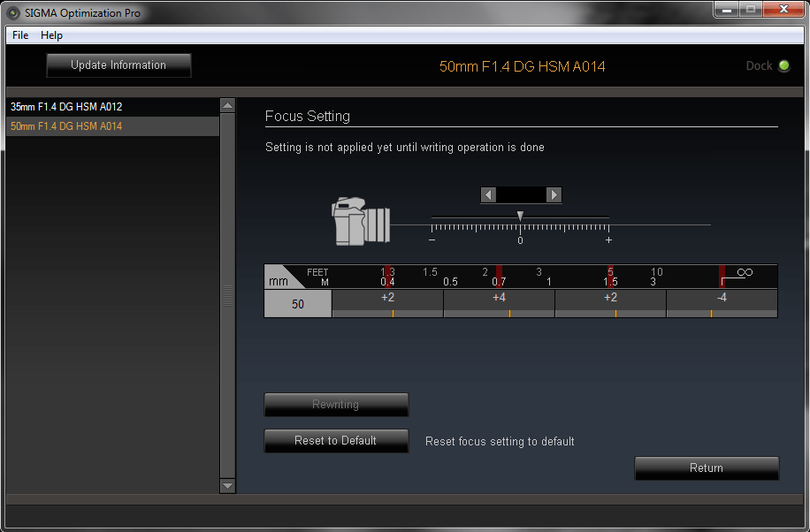Image resolution: width=810 pixels, height=532 pixels.
Task: Click the Rewriting button
Action: pos(336,404)
